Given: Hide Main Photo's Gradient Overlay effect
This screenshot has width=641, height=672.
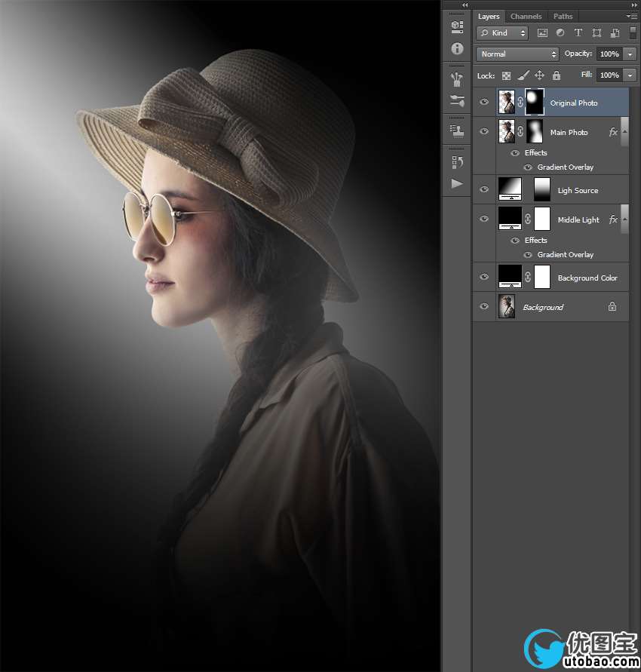Looking at the screenshot, I should pyautogui.click(x=528, y=167).
